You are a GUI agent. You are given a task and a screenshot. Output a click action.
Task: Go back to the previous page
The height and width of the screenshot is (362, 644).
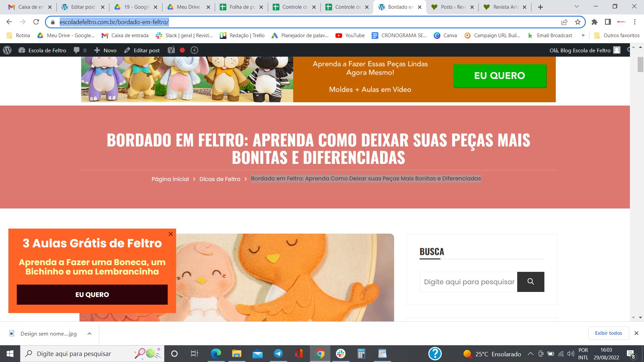coord(9,22)
